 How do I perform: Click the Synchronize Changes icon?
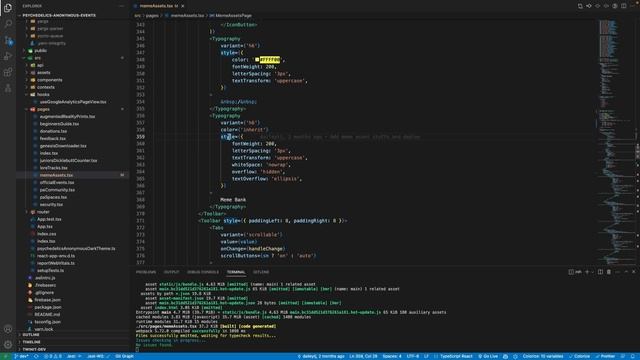point(36,356)
